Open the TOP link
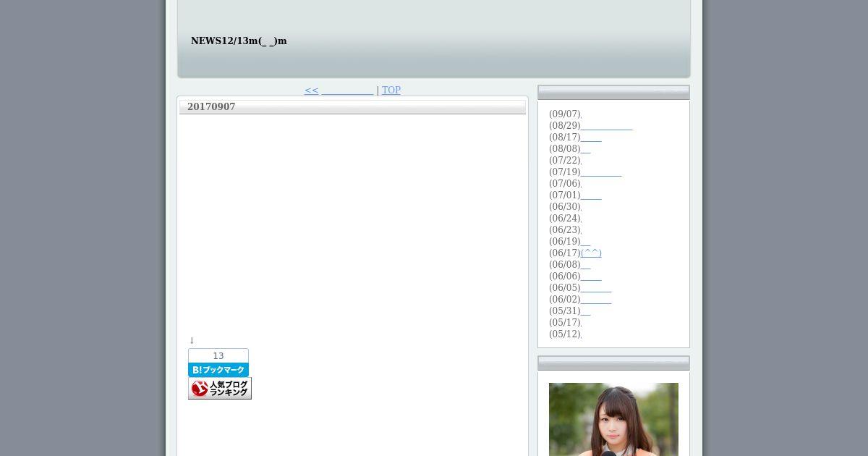 391,90
